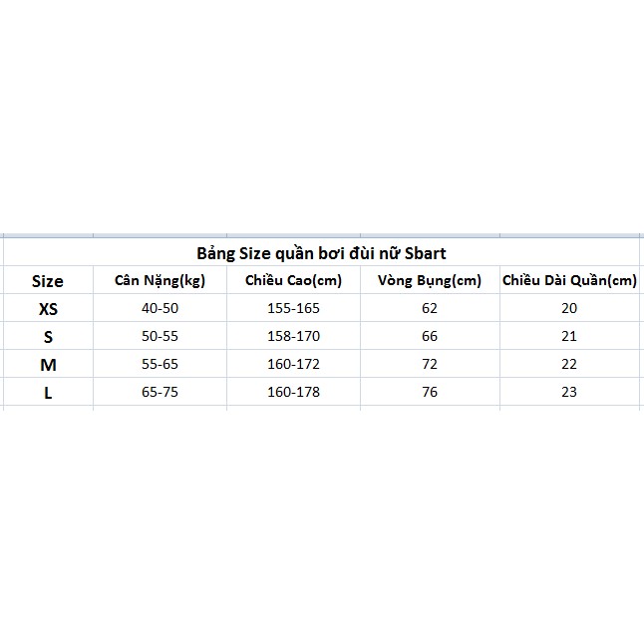The width and height of the screenshot is (644, 644).
Task: Click the height cell '160-178'
Action: (293, 393)
